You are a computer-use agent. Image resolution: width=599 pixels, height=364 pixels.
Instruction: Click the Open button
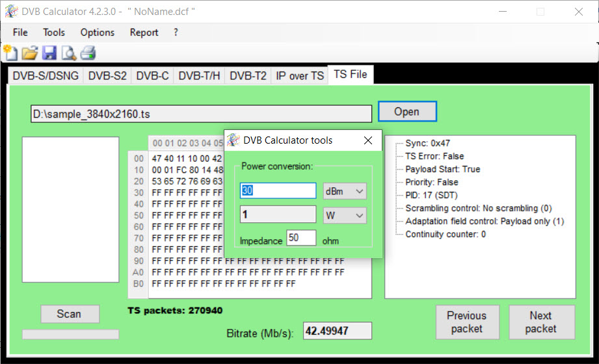click(407, 112)
